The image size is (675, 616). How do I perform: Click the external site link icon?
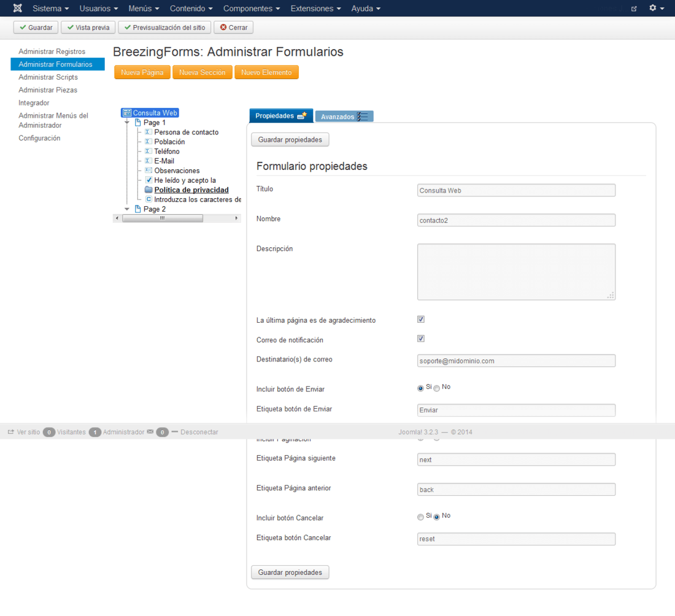[x=634, y=9]
